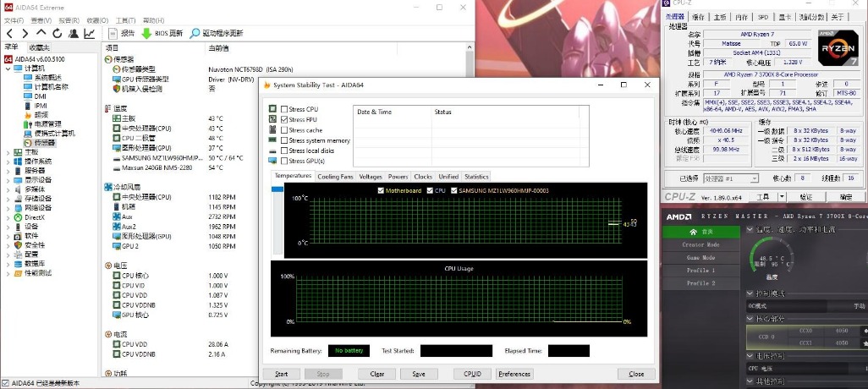Screen dimensions: 868x389
Task: Expand the 服务器 tree node
Action: [x=8, y=171]
